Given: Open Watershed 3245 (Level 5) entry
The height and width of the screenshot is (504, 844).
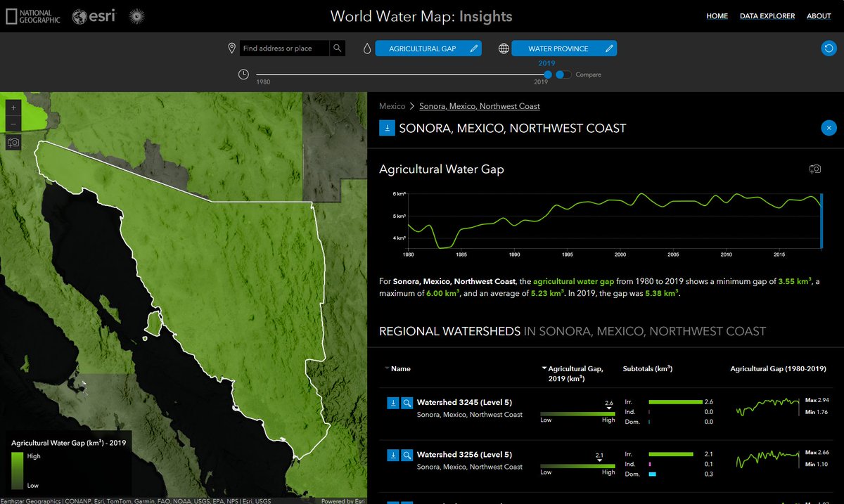Looking at the screenshot, I should coord(464,403).
